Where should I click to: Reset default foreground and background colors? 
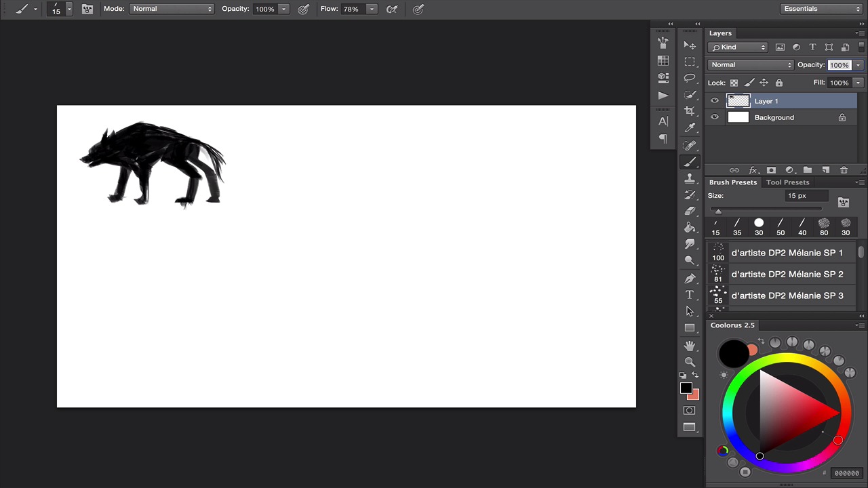(683, 375)
